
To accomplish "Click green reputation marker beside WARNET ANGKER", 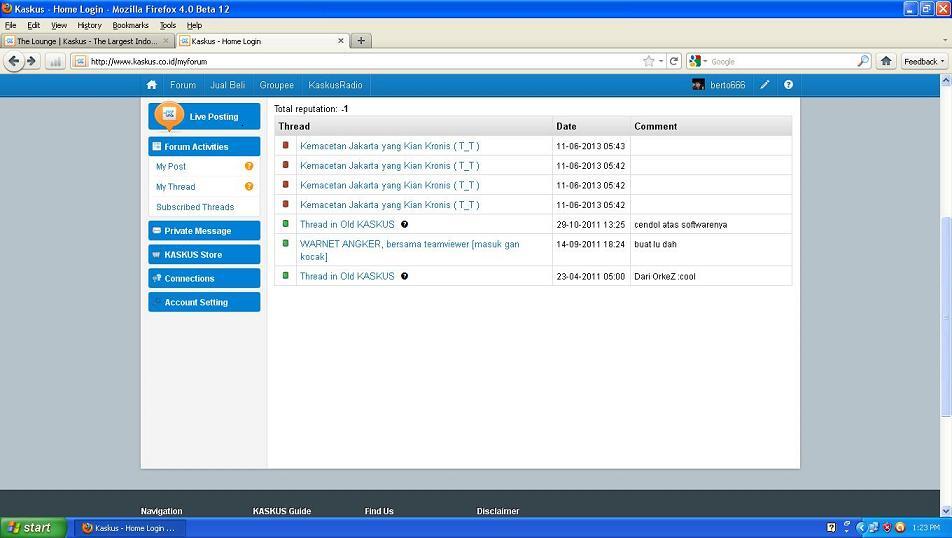I will point(285,243).
